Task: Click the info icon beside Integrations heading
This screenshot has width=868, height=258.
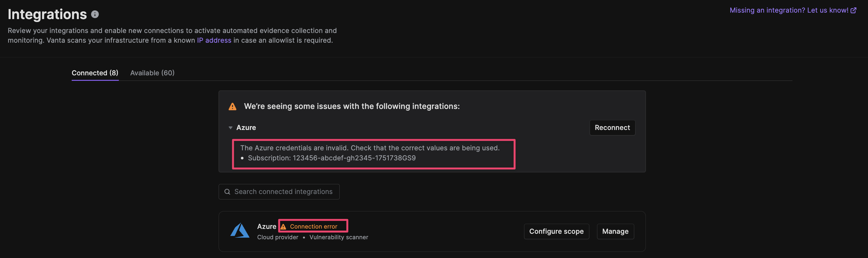Action: 95,14
